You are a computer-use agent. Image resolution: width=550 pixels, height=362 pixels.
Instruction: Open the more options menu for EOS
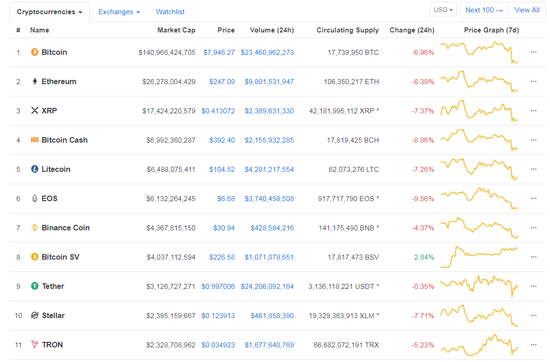tap(534, 199)
